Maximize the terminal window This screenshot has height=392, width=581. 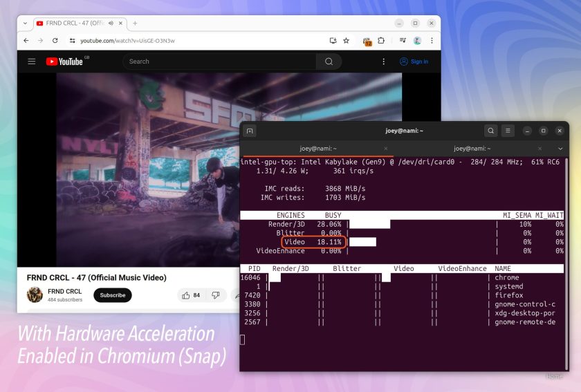click(x=544, y=131)
